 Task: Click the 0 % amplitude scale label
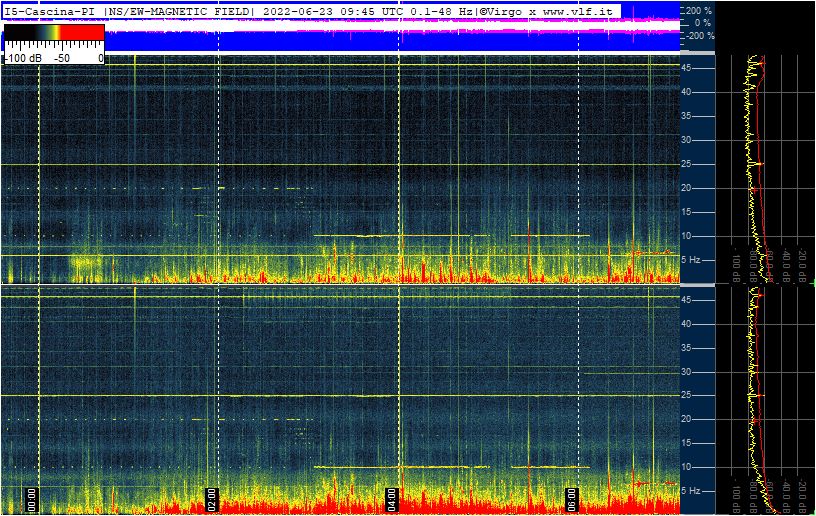(703, 23)
